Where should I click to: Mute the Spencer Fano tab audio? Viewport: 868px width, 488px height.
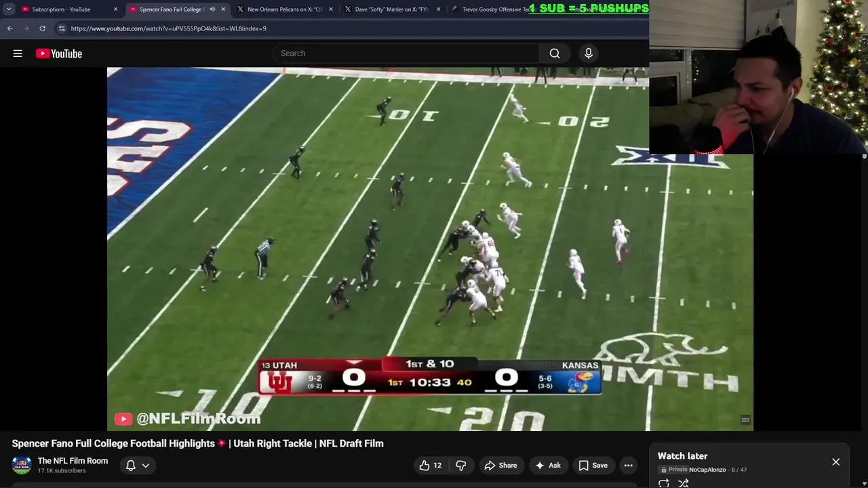pos(212,9)
